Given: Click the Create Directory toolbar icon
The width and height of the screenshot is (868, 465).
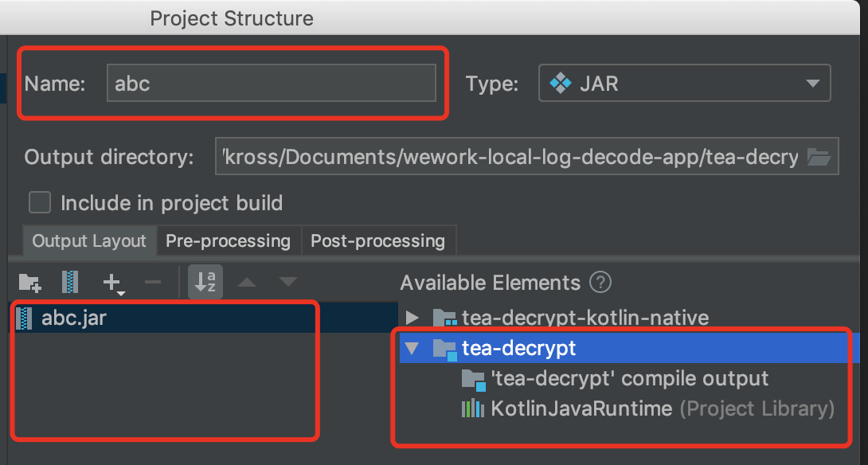Looking at the screenshot, I should [29, 282].
